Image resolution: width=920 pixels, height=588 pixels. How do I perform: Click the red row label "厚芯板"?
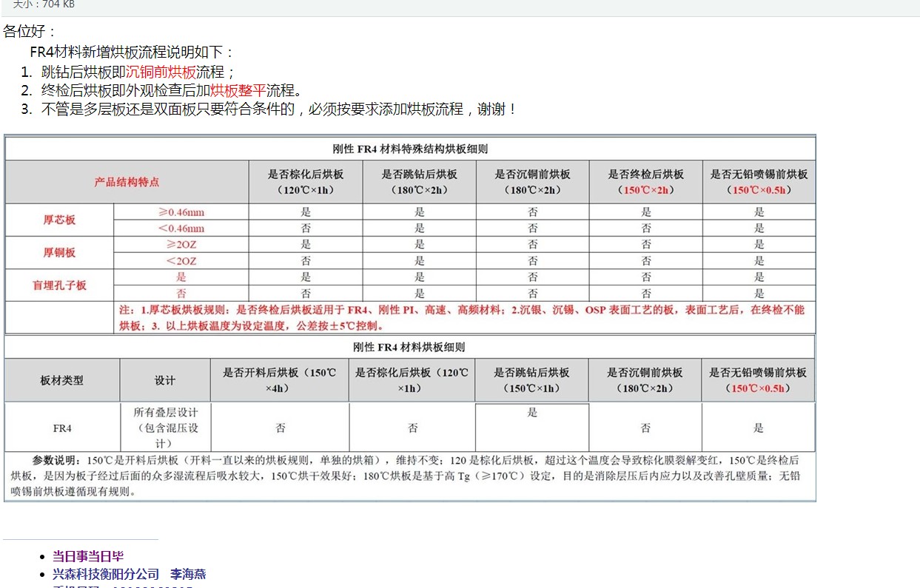(x=59, y=220)
